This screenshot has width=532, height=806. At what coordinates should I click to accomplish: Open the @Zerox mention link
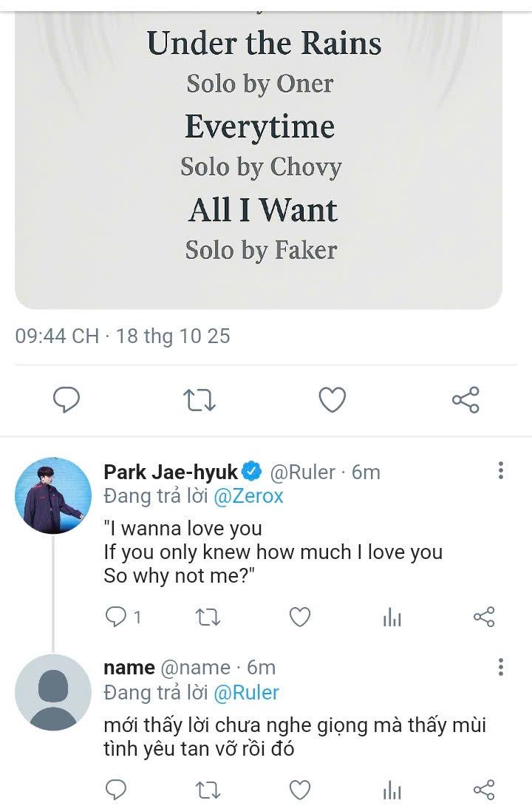(x=248, y=496)
